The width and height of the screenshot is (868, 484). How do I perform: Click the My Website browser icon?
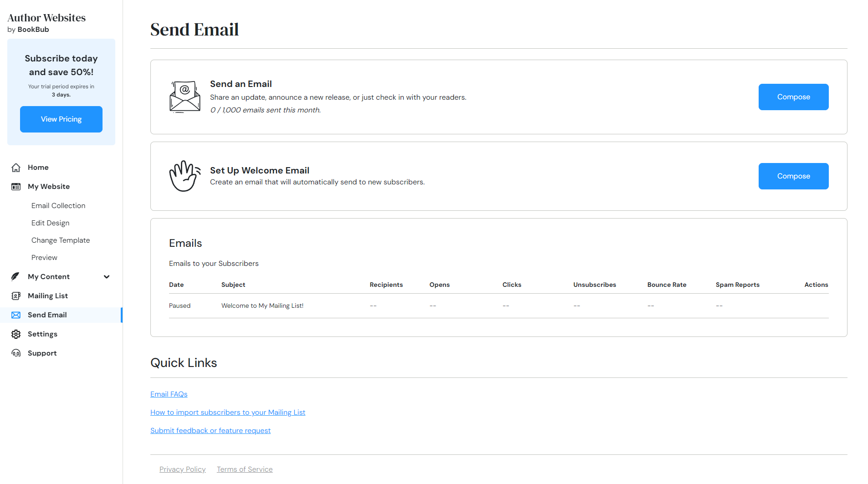(x=16, y=187)
